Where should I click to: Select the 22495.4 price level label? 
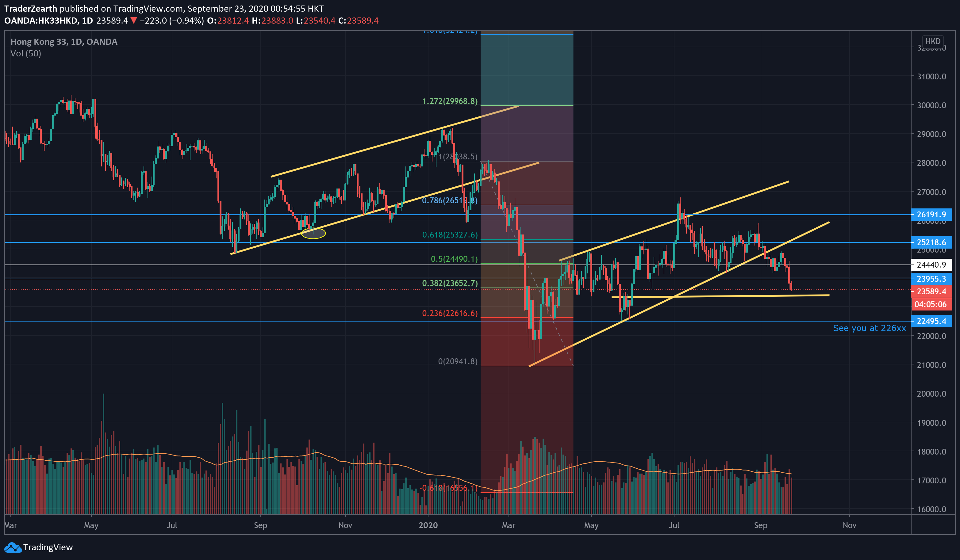tap(931, 321)
